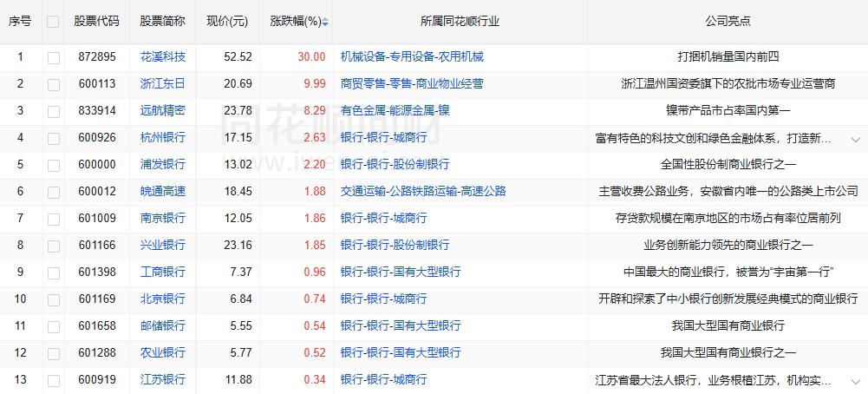
Task: Click the 所属同花顺行业 column header
Action: (x=460, y=22)
